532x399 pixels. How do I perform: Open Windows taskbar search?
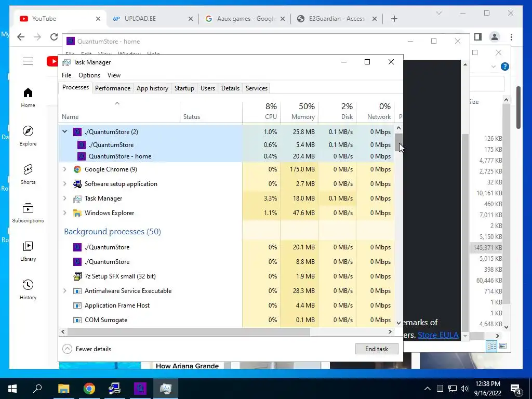point(37,389)
